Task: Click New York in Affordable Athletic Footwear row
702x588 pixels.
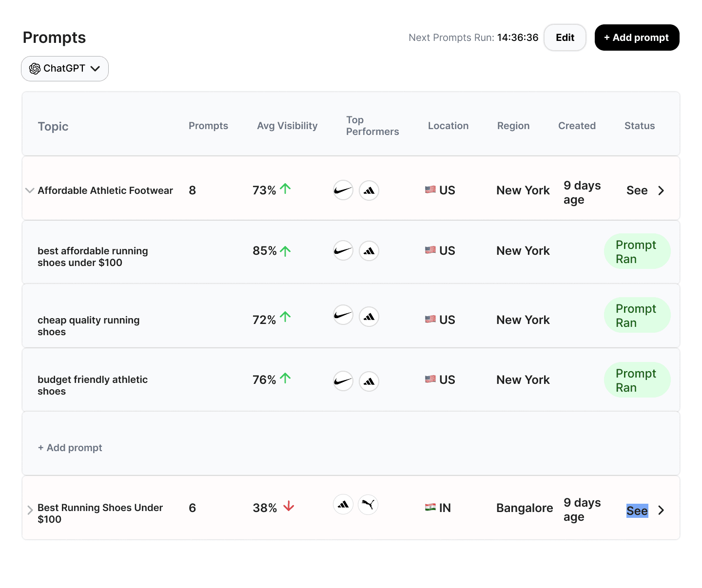Action: [x=523, y=190]
